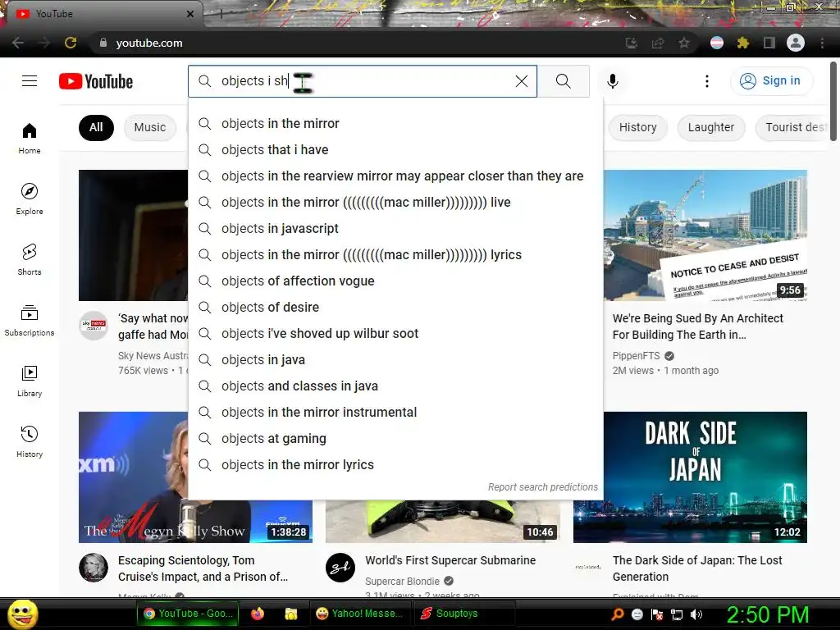
Task: Choose suggestion about rearview mirror appearing closer
Action: coord(395,176)
